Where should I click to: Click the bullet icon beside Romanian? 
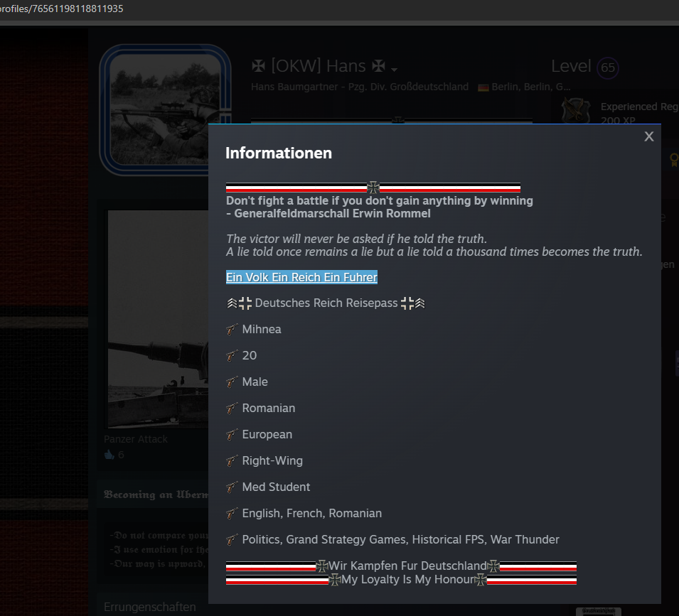[231, 408]
